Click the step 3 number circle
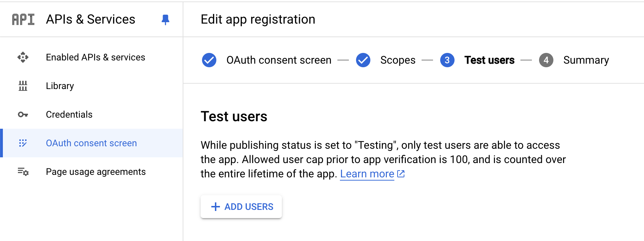The height and width of the screenshot is (241, 644). [447, 60]
